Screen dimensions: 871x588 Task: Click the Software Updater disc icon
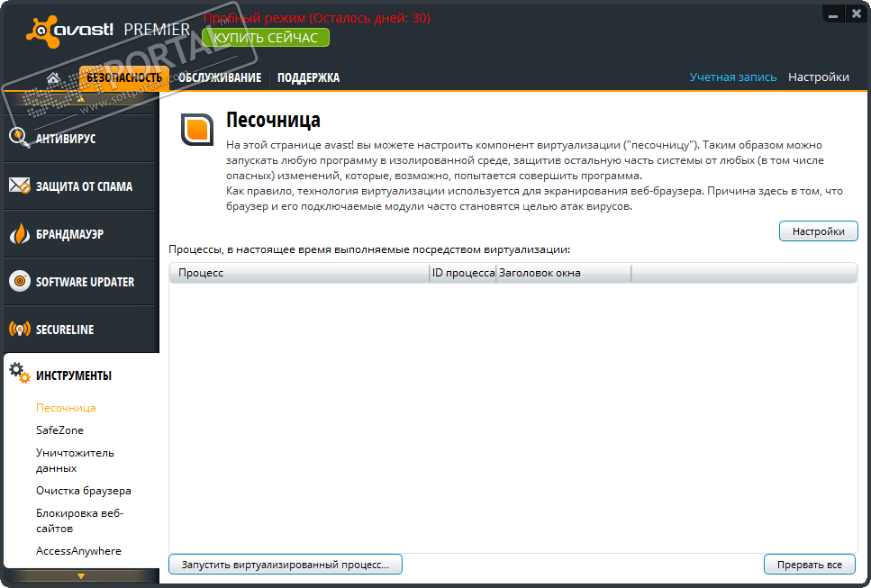(20, 281)
